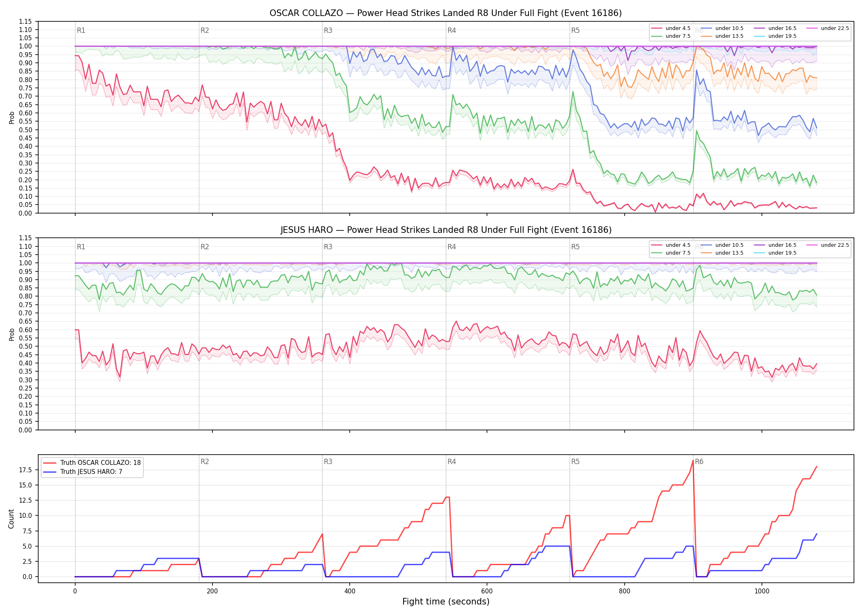
Task: Click the 'Fight time (seconds)' axis label
Action: (x=446, y=602)
